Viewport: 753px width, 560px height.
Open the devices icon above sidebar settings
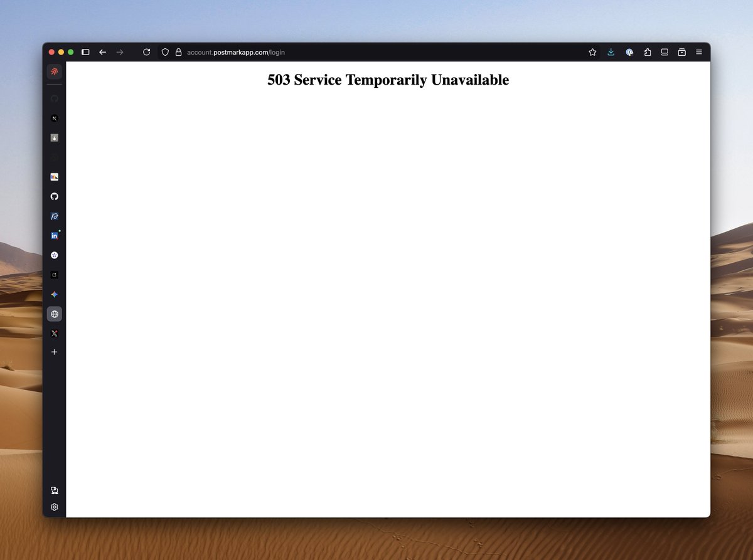pyautogui.click(x=54, y=490)
